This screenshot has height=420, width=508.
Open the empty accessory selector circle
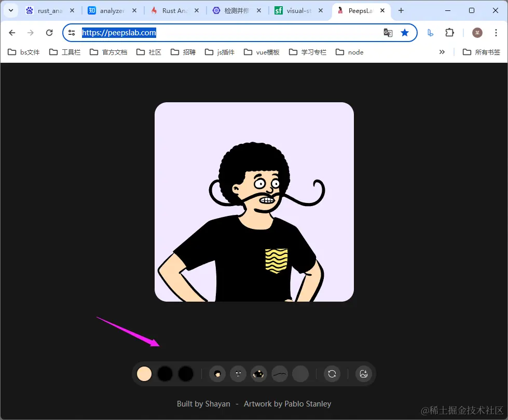click(x=300, y=374)
